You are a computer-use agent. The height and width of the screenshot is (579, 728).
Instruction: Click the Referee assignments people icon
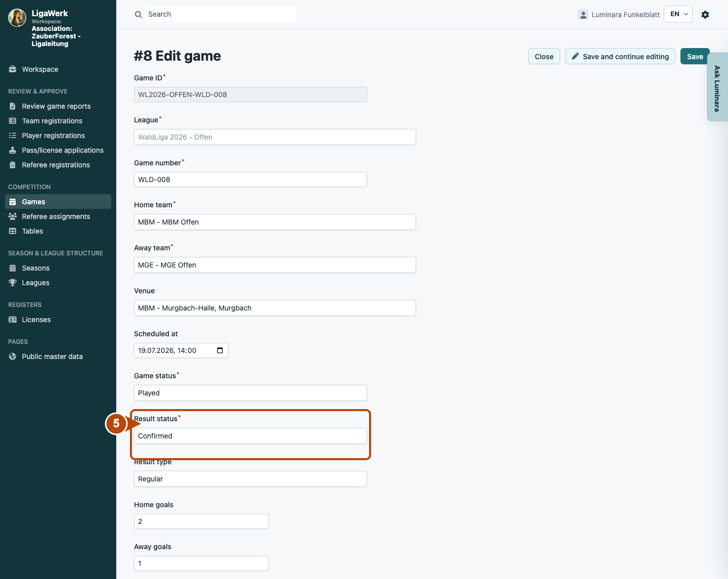(x=13, y=216)
